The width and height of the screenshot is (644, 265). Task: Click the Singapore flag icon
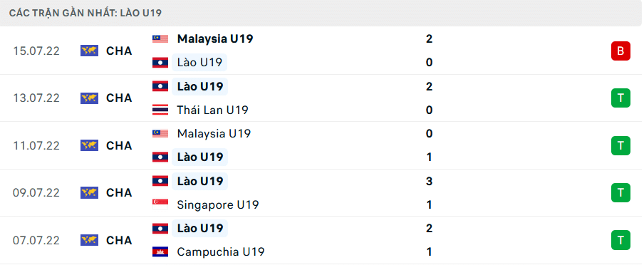coord(160,204)
